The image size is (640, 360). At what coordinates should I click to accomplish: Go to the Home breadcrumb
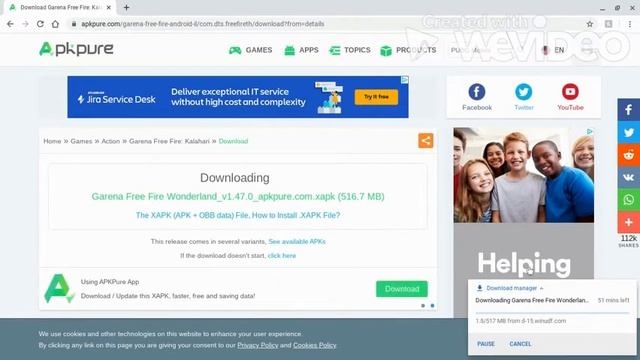pyautogui.click(x=52, y=141)
